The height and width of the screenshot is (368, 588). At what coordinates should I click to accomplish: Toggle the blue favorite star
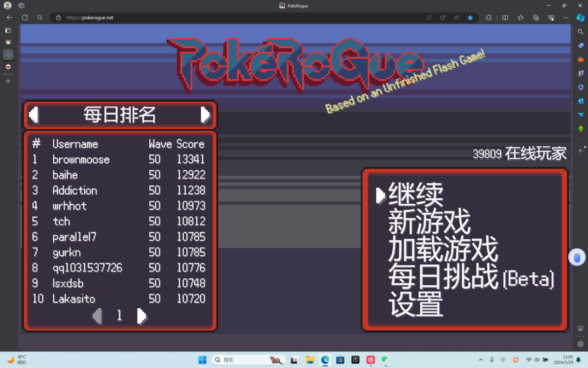(x=470, y=17)
